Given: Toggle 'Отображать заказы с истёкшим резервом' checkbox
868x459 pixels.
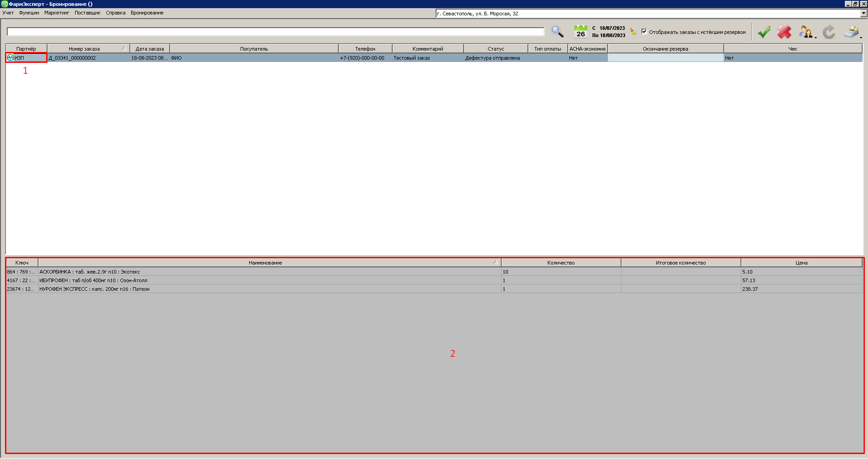Looking at the screenshot, I should (644, 32).
